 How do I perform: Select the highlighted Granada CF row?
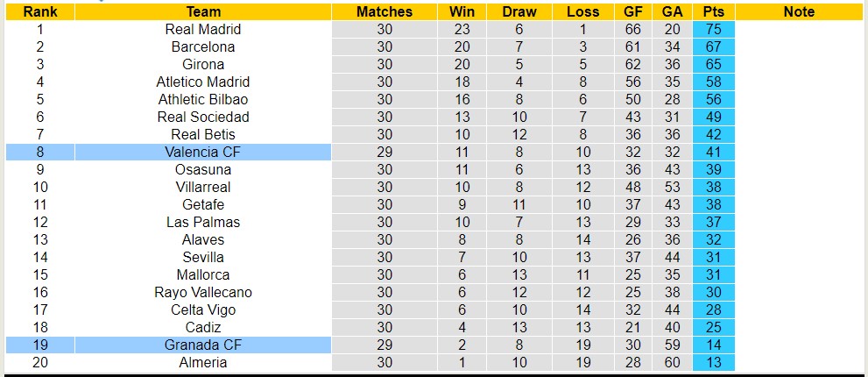pyautogui.click(x=203, y=345)
